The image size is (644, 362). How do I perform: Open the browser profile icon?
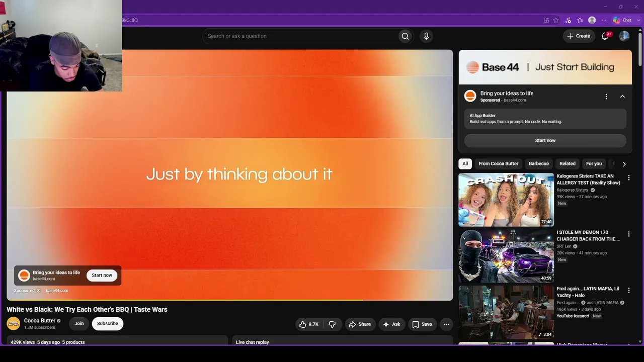pyautogui.click(x=592, y=20)
